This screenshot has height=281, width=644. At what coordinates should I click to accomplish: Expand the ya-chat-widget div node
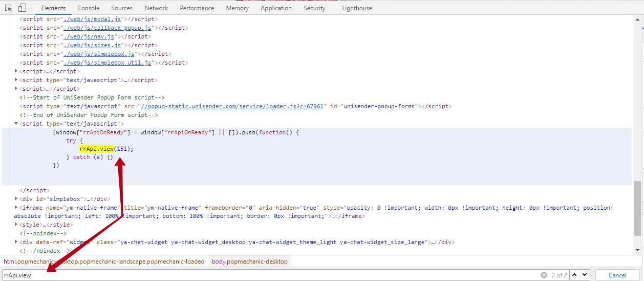(x=16, y=242)
